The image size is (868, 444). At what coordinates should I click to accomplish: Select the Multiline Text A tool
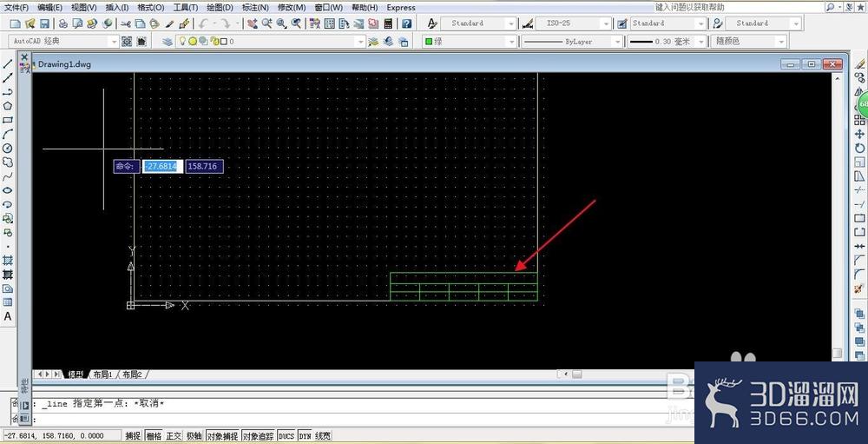tap(8, 316)
